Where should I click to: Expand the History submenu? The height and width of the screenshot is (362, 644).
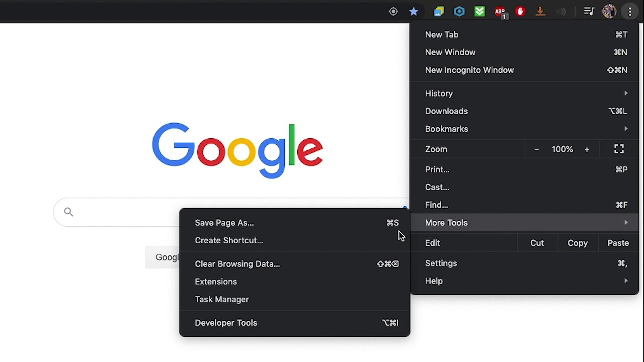tap(525, 94)
